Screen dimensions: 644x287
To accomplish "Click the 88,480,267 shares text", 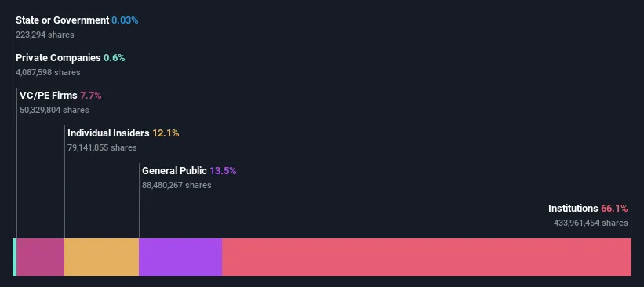I will (x=176, y=185).
